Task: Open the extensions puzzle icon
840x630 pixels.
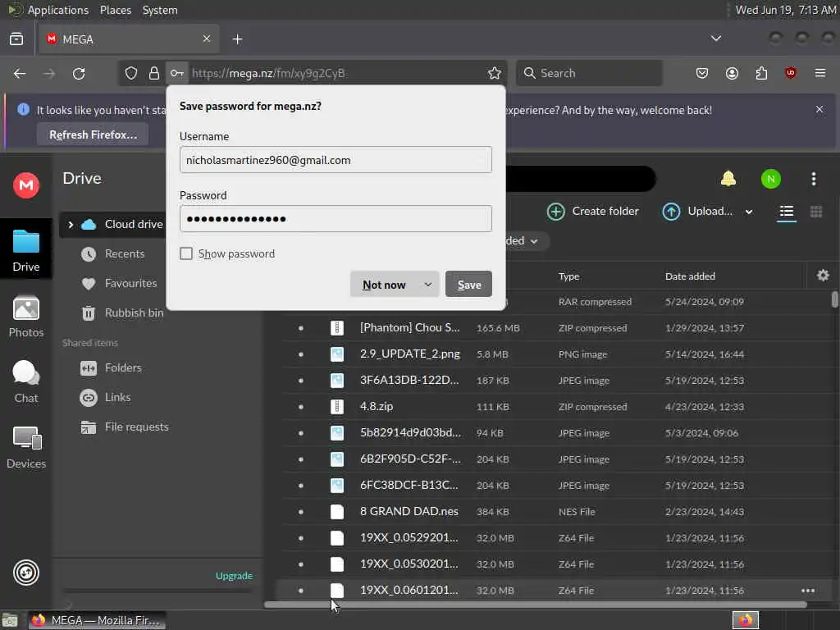Action: click(x=761, y=73)
